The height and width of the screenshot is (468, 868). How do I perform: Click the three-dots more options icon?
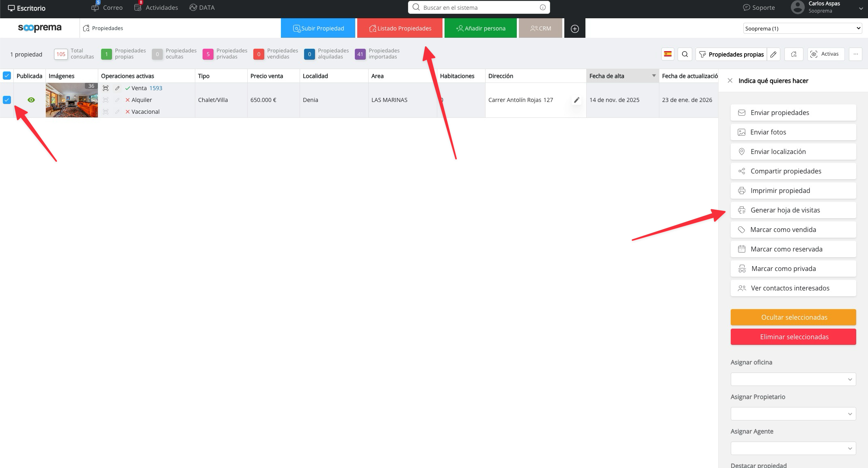[x=855, y=54]
